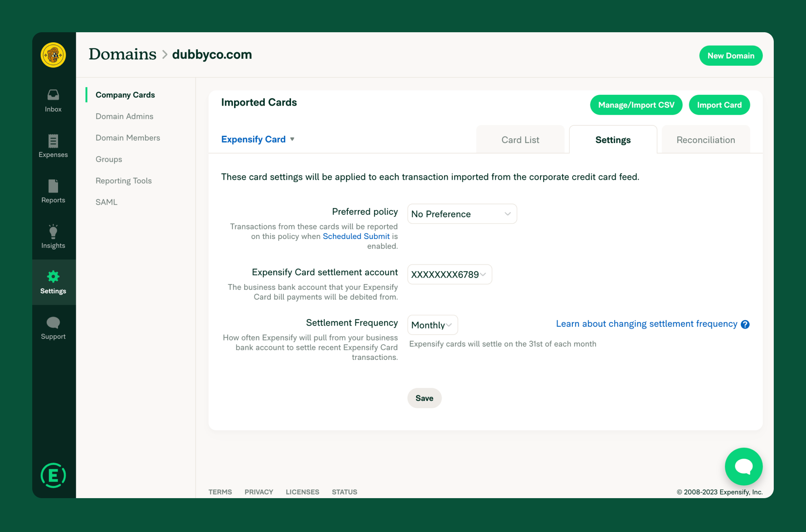806x532 pixels.
Task: Select Company Cards in the side menu
Action: coord(125,95)
